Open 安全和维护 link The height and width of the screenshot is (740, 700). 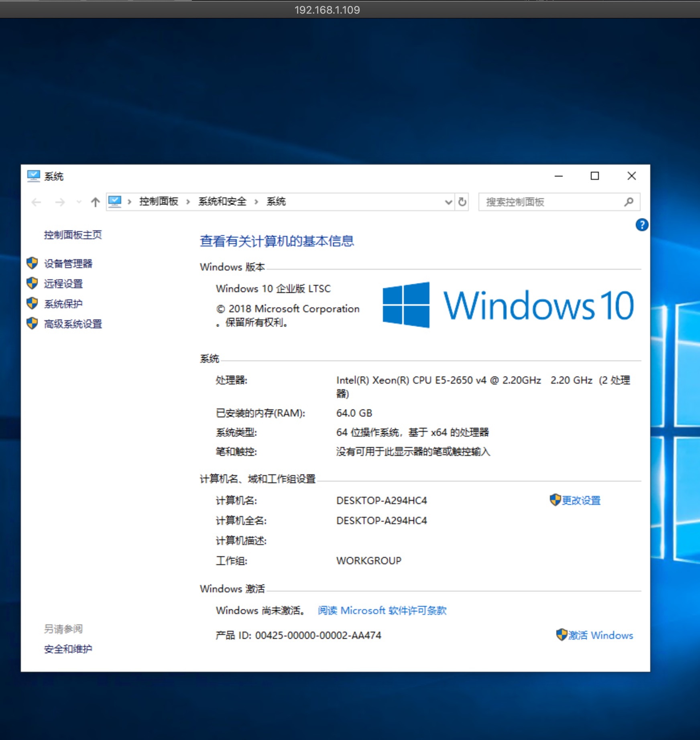(x=68, y=649)
